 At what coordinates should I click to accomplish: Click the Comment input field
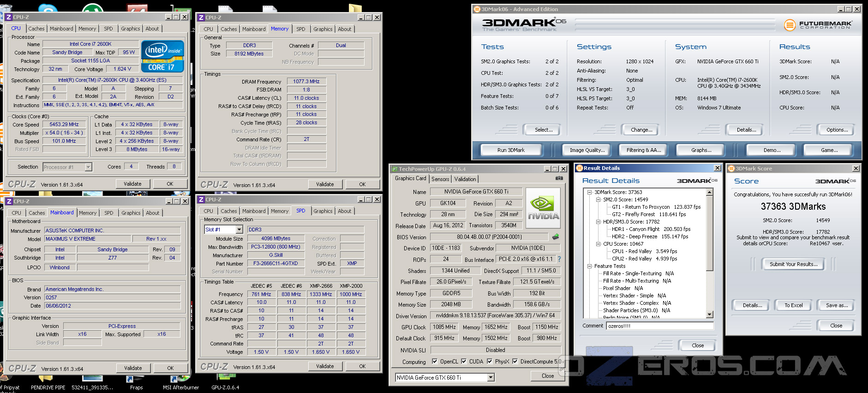660,326
